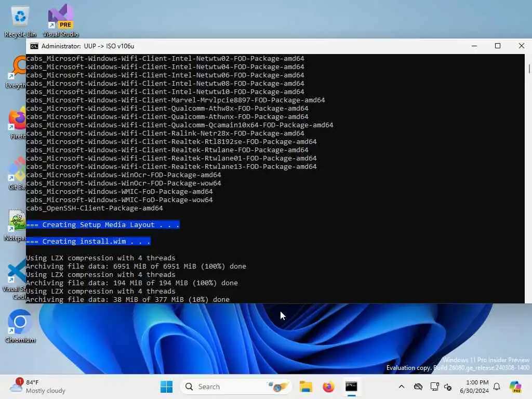Open the Notepad++ desktop shortcut
Screen dimensions: 532x399
[16, 224]
